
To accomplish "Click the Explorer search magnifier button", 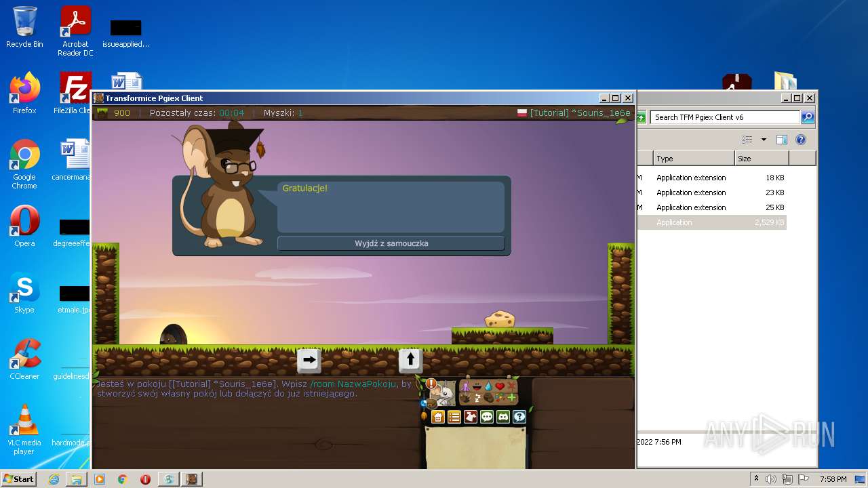I will point(808,117).
